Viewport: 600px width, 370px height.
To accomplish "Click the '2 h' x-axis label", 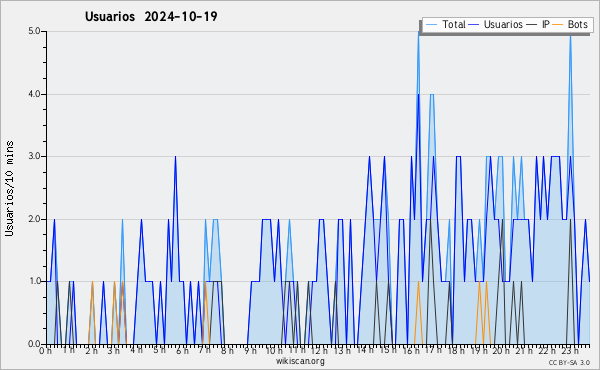I will coord(91,351).
